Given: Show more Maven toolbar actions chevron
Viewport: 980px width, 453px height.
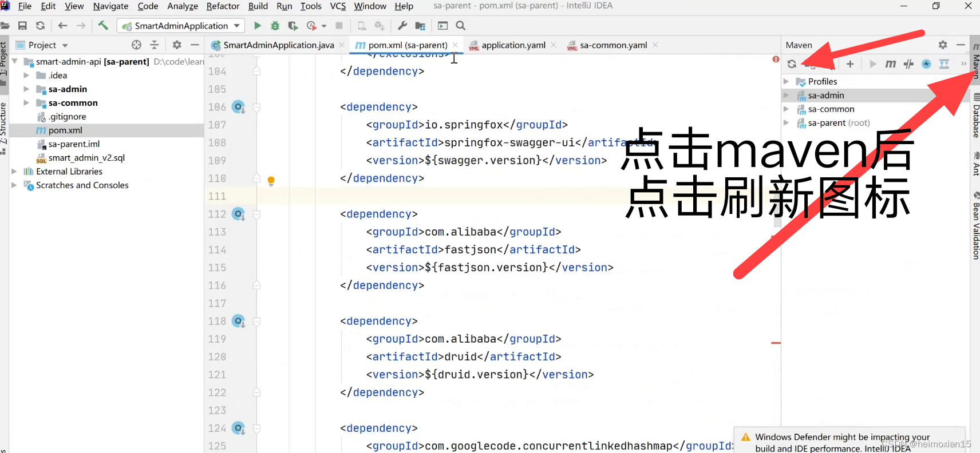Looking at the screenshot, I should (x=963, y=64).
